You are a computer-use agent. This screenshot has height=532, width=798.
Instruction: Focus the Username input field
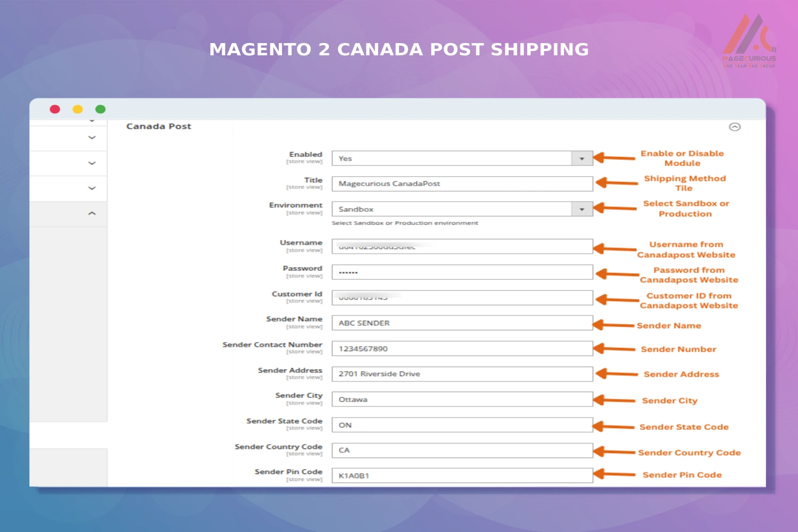click(x=462, y=246)
